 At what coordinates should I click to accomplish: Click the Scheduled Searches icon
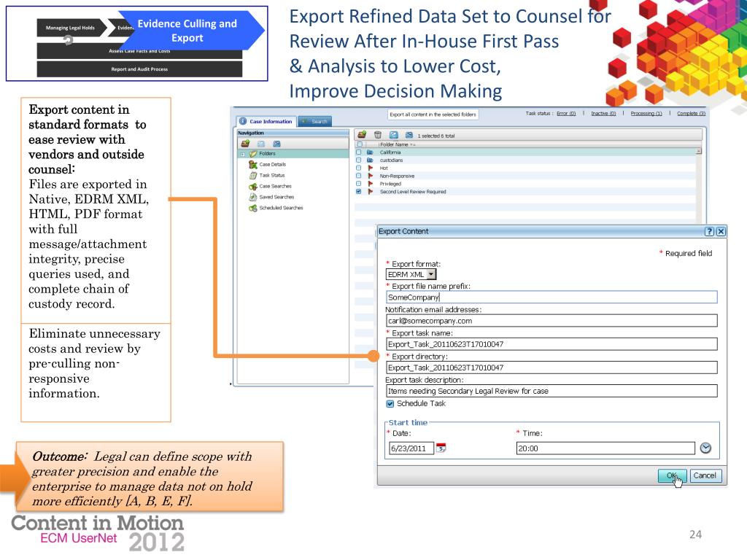tap(253, 208)
